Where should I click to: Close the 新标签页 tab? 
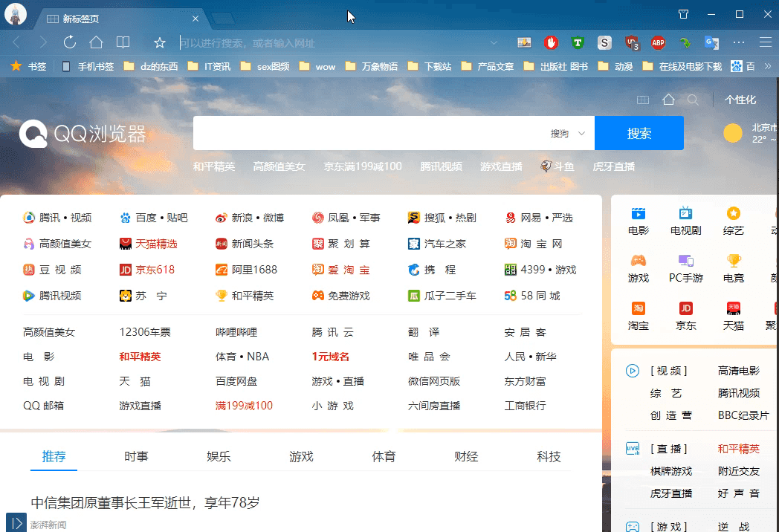195,19
